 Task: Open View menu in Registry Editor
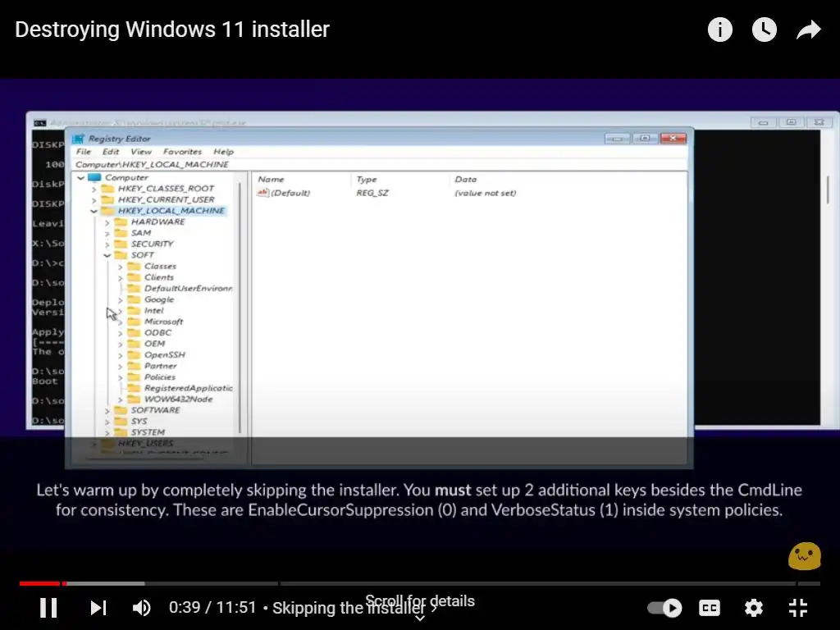pos(141,152)
